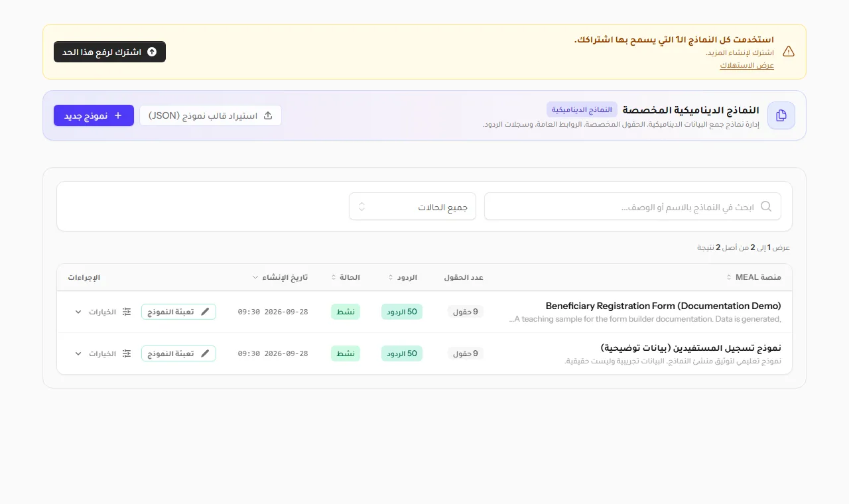Select the نموذج تسجيل المستفيدين (بيانات توضيحية) title
The height and width of the screenshot is (504, 849).
(691, 347)
